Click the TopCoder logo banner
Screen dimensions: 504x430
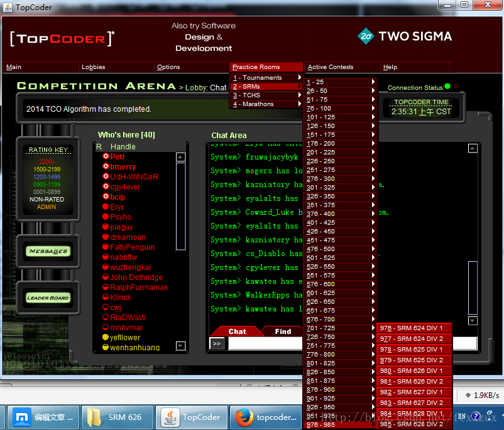point(62,39)
